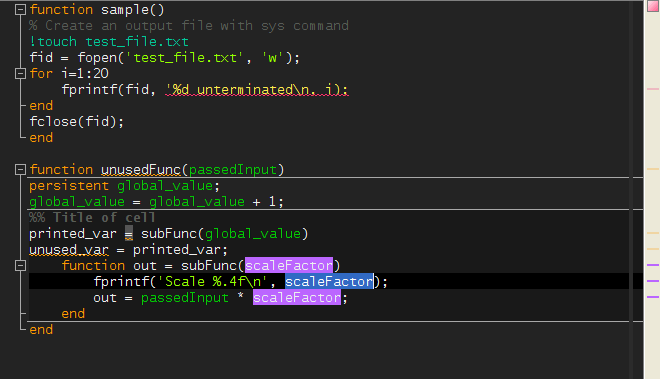660x379 pixels.
Task: Click the 'passedInput' argument in unusedFunc declaration
Action: (233, 170)
